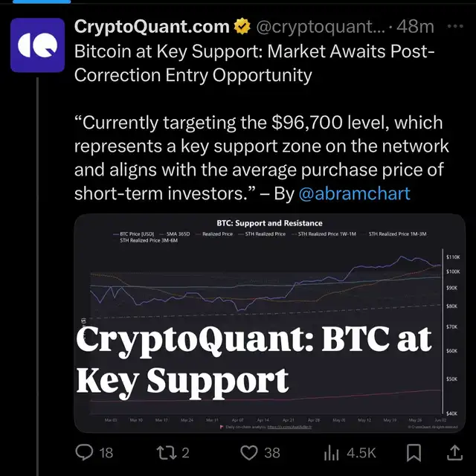Click the reply speech bubble icon

coord(86,451)
